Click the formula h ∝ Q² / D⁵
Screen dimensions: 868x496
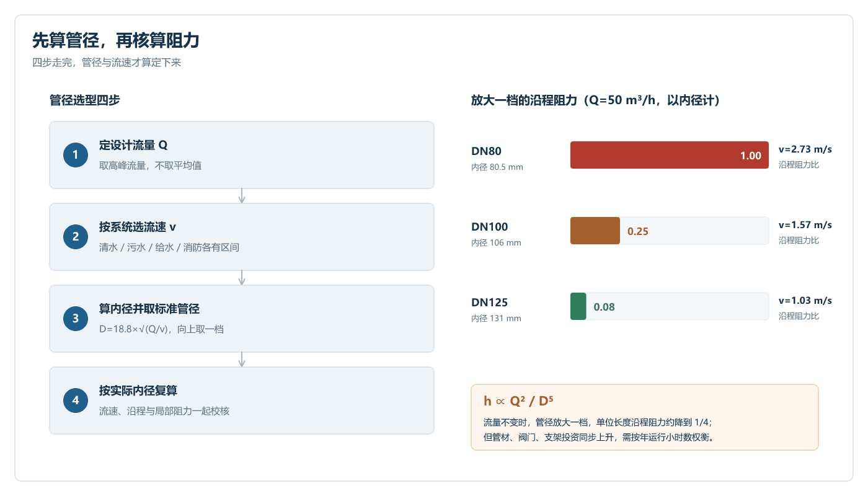pyautogui.click(x=518, y=401)
